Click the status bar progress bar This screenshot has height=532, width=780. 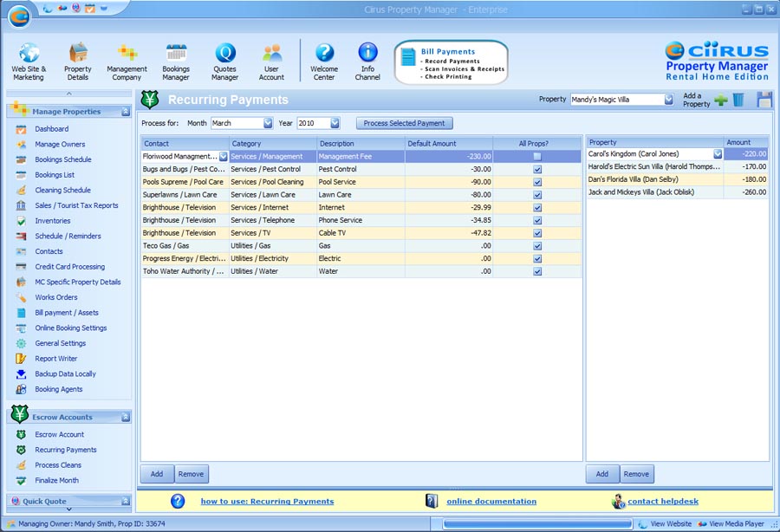tap(537, 524)
